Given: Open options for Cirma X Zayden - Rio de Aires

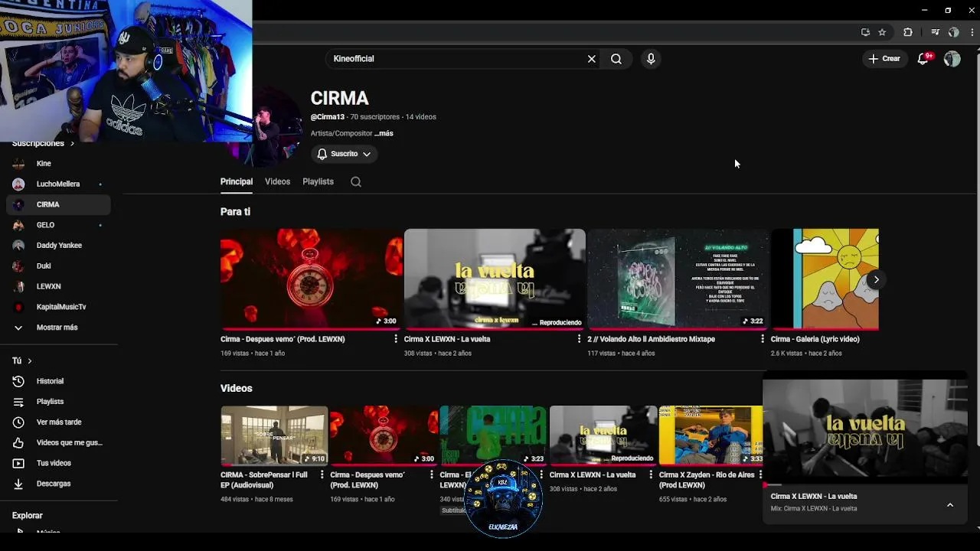Looking at the screenshot, I should 760,475.
